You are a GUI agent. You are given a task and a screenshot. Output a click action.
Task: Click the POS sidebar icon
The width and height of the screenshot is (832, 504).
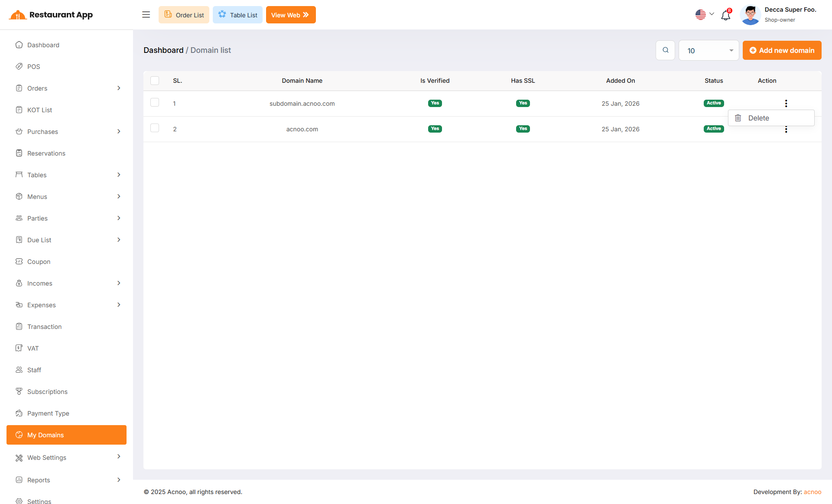coord(19,66)
